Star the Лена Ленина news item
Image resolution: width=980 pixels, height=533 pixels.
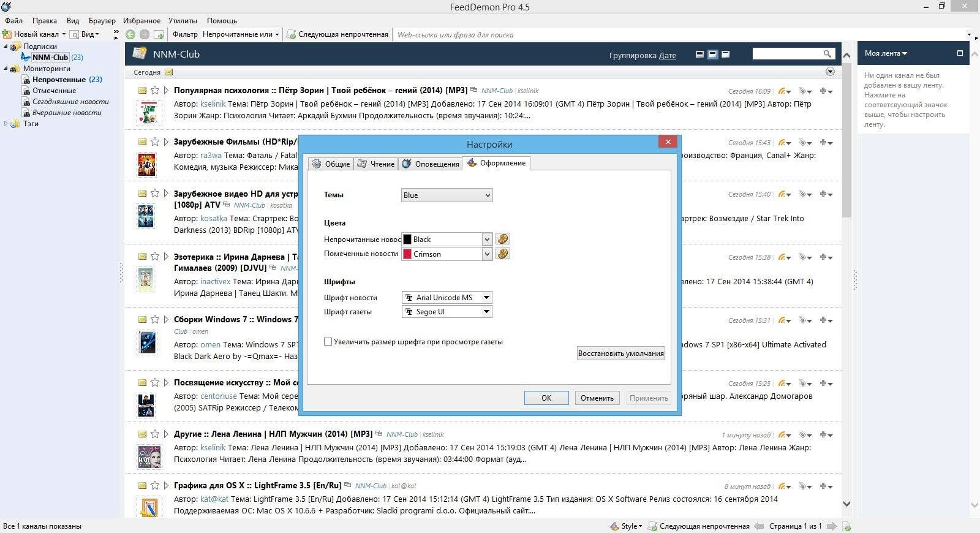[155, 434]
